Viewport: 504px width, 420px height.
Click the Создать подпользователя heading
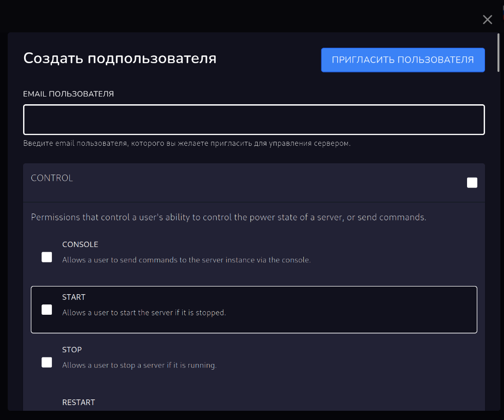pyautogui.click(x=120, y=59)
